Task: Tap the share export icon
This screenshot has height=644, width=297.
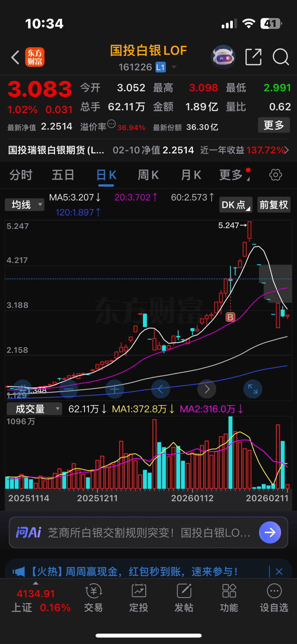Action: tap(254, 57)
